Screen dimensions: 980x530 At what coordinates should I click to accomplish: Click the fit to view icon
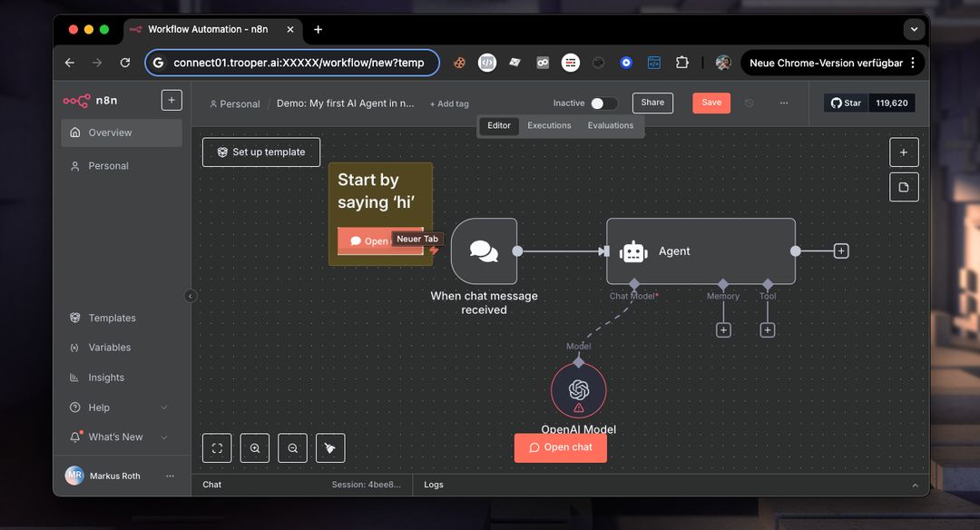(x=217, y=448)
